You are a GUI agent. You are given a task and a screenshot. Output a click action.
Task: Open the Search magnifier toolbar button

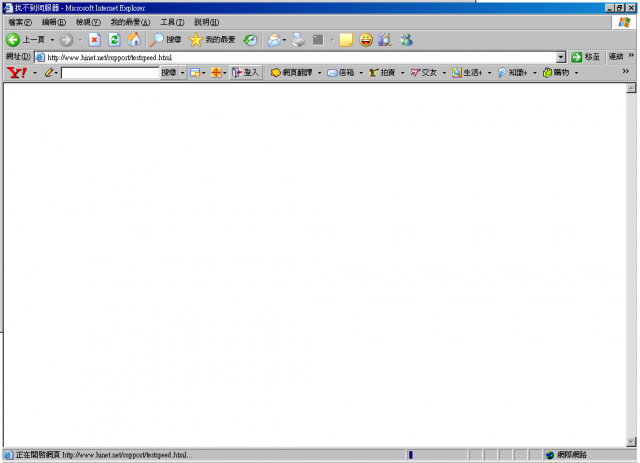(x=165, y=40)
